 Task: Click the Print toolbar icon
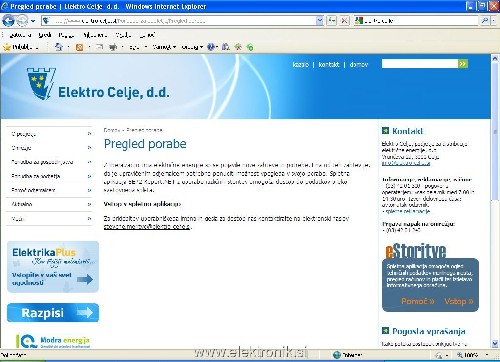113,47
